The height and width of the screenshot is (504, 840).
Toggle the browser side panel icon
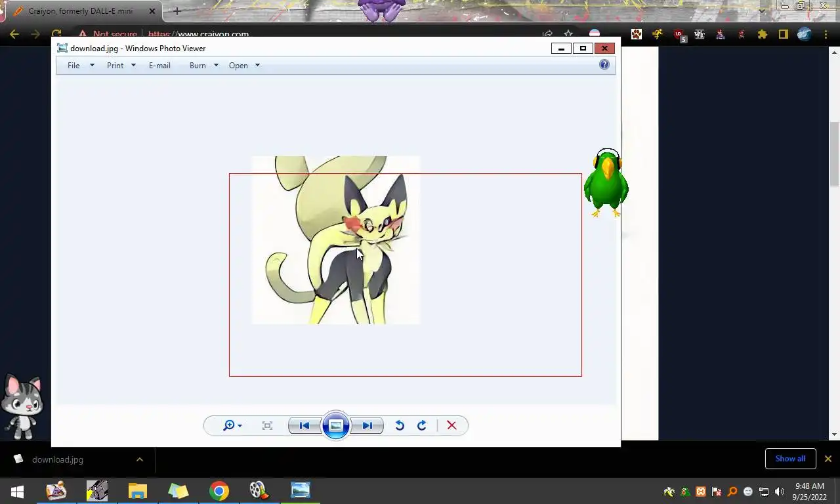[x=783, y=34]
